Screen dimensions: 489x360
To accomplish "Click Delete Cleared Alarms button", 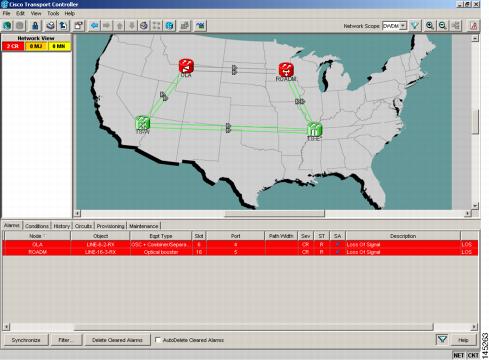I will click(117, 340).
